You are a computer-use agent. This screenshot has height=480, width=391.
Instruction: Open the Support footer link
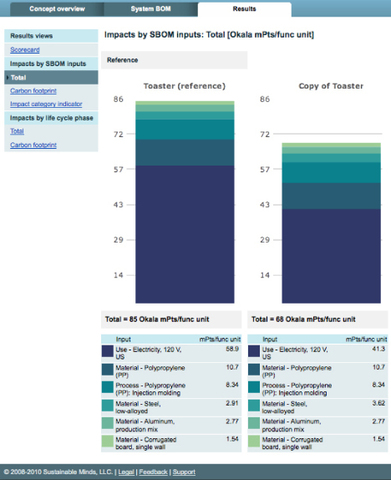[184, 472]
